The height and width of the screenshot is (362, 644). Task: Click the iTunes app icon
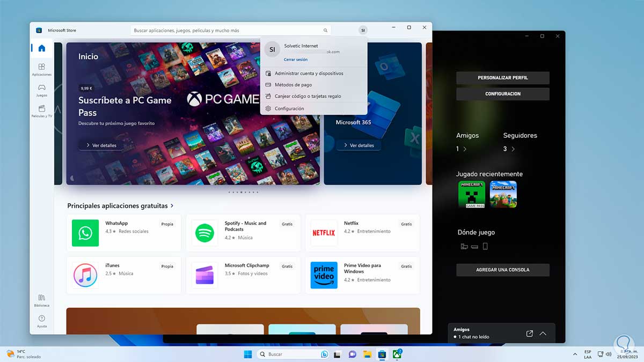click(x=85, y=275)
